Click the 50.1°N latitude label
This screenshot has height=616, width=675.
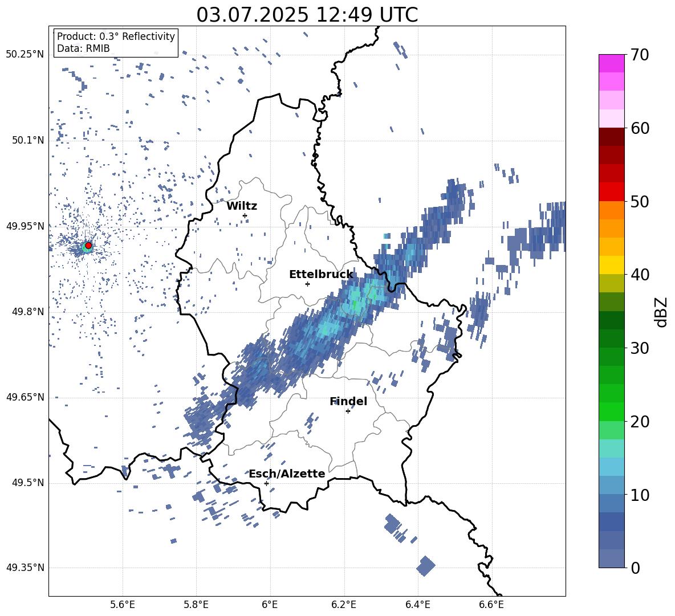click(27, 140)
